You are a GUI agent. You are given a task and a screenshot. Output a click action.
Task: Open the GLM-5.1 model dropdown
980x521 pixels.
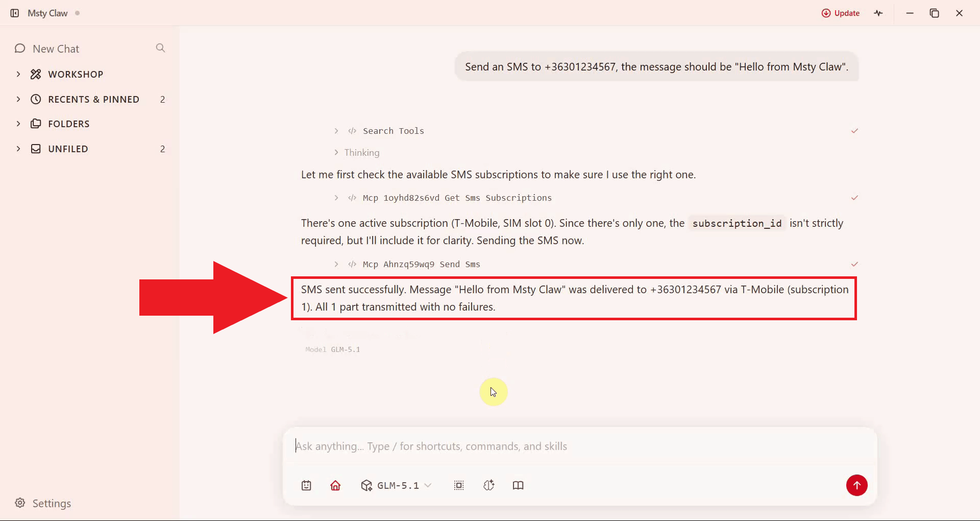click(x=397, y=485)
